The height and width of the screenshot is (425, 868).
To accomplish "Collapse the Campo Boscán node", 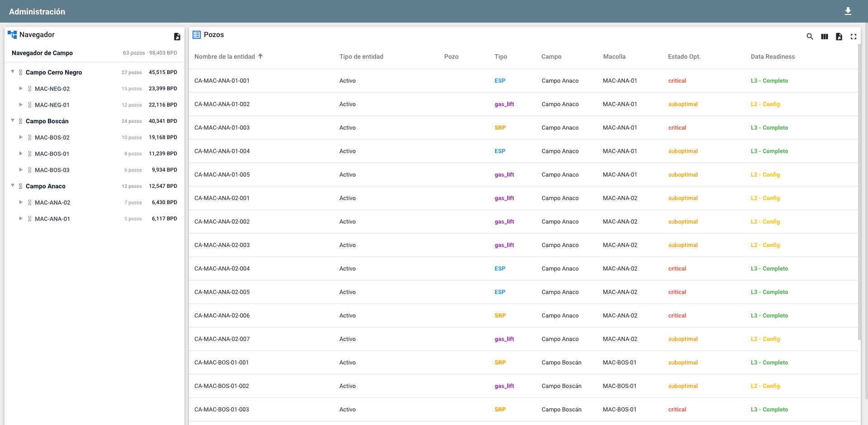I will (13, 121).
